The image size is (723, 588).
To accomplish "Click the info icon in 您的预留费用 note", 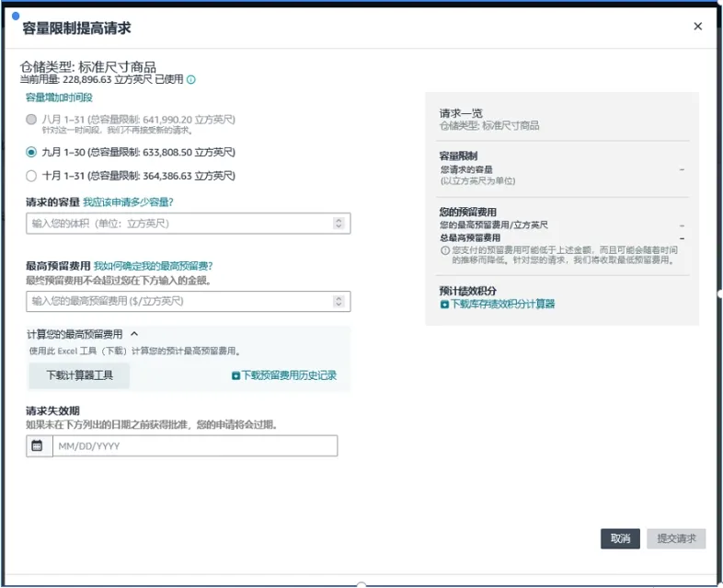I will click(x=444, y=249).
